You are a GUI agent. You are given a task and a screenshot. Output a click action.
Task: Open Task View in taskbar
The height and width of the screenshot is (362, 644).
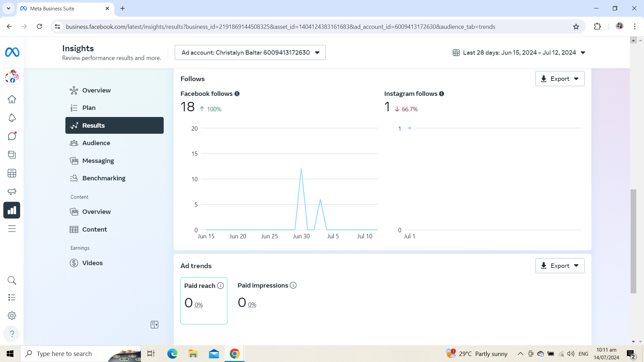point(151,354)
